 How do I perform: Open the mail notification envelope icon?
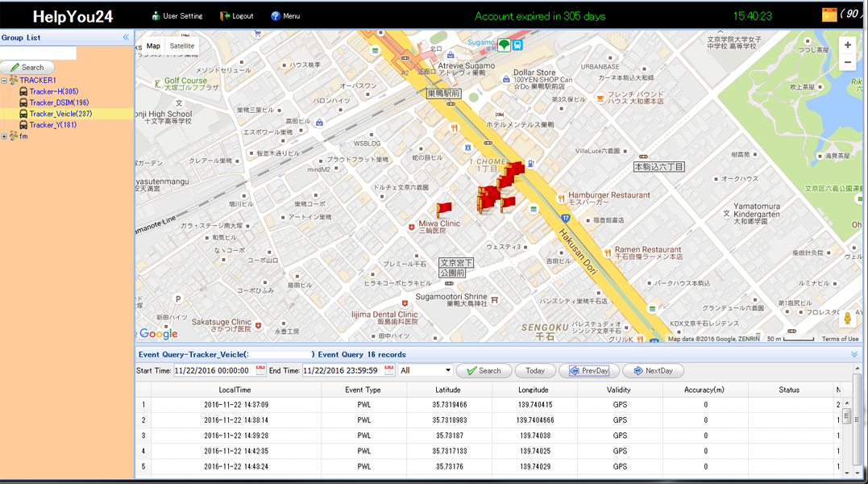[x=829, y=15]
